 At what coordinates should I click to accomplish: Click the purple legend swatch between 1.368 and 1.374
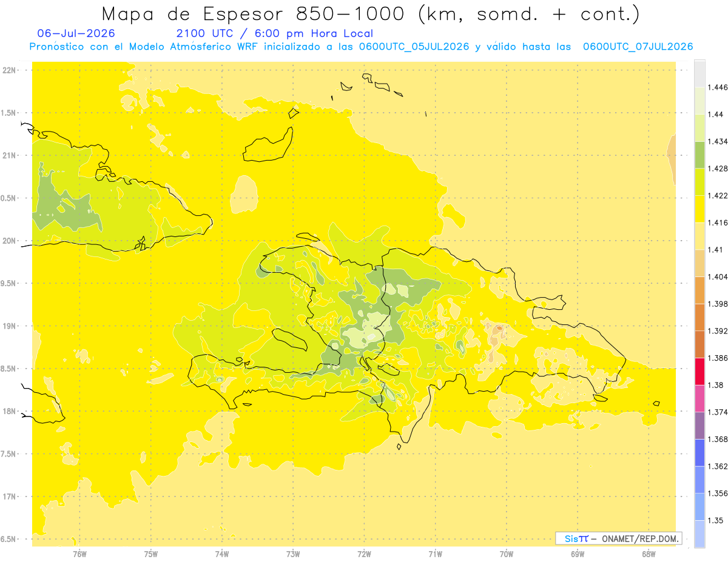pos(699,426)
